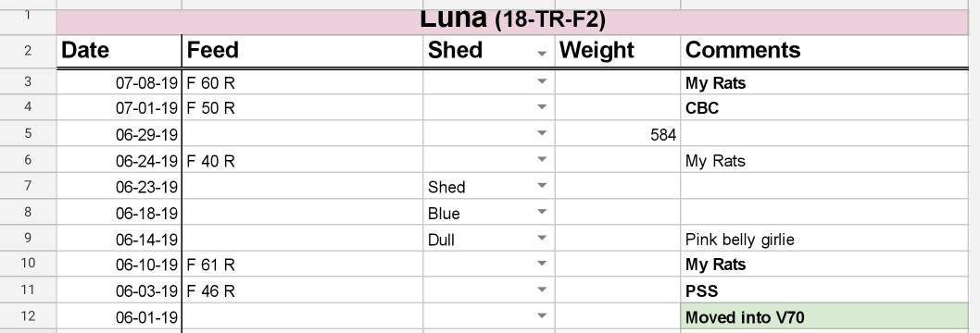Image resolution: width=980 pixels, height=333 pixels.
Task: Open Shed dropdown for 07-08-19 row
Action: (x=542, y=81)
